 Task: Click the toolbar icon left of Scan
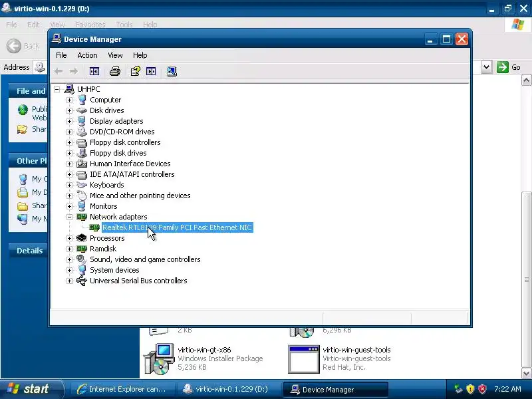point(151,71)
